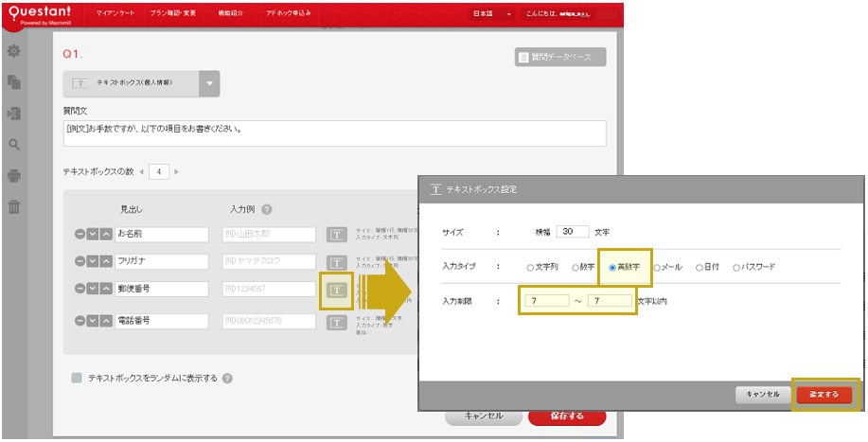The image size is (868, 442).
Task: Click the 例)山田太郎 example field
Action: pos(269,235)
